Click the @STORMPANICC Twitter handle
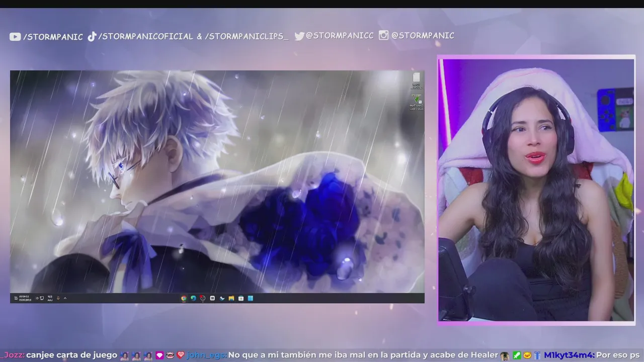The width and height of the screenshot is (644, 362). point(340,36)
